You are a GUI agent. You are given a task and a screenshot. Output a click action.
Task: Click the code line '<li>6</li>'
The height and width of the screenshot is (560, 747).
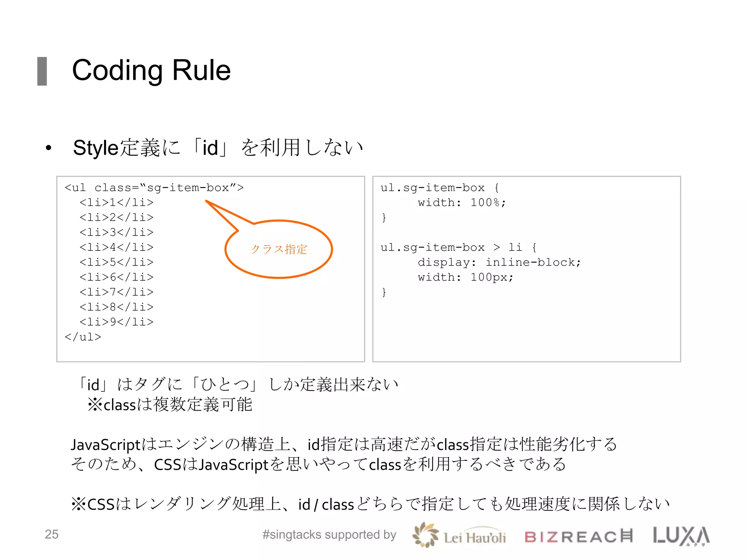pyautogui.click(x=117, y=277)
